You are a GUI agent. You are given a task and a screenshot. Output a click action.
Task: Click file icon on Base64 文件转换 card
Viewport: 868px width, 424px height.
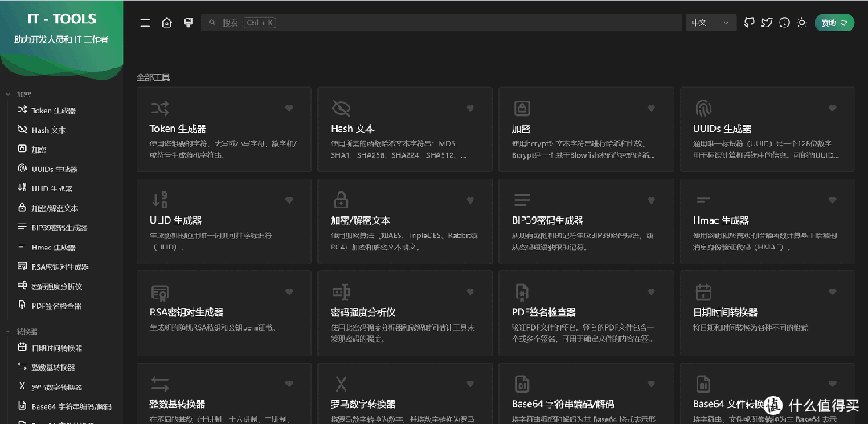click(703, 384)
